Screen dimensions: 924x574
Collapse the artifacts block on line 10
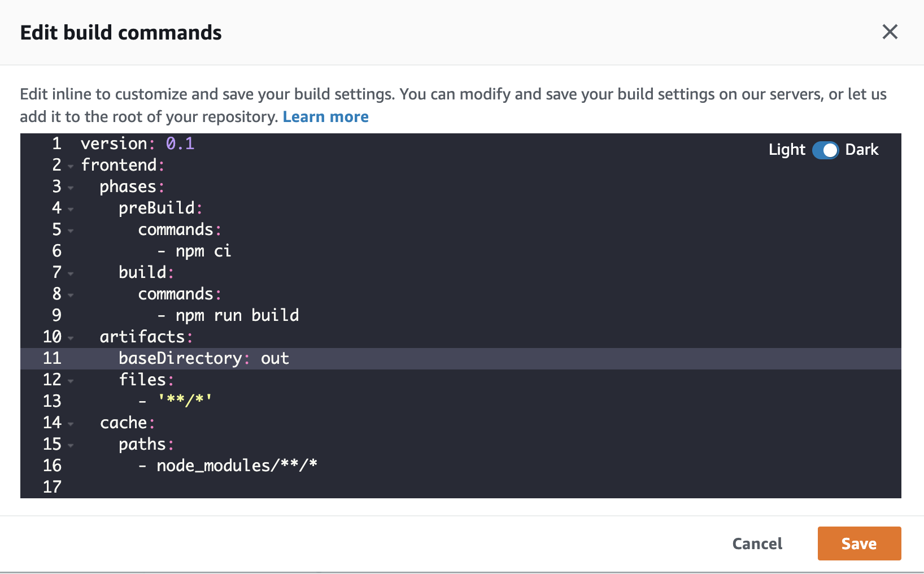pos(71,338)
